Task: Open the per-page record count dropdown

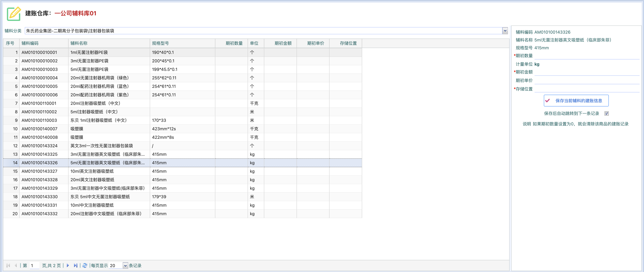Action: click(x=125, y=265)
